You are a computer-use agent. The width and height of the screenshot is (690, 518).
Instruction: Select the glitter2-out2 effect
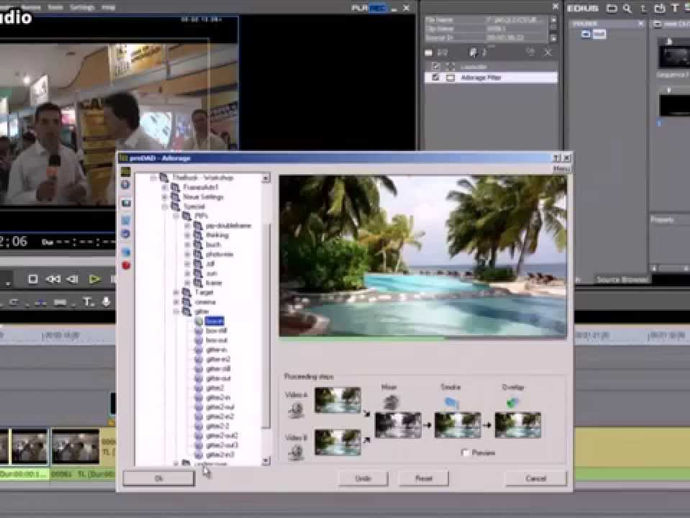(x=222, y=436)
